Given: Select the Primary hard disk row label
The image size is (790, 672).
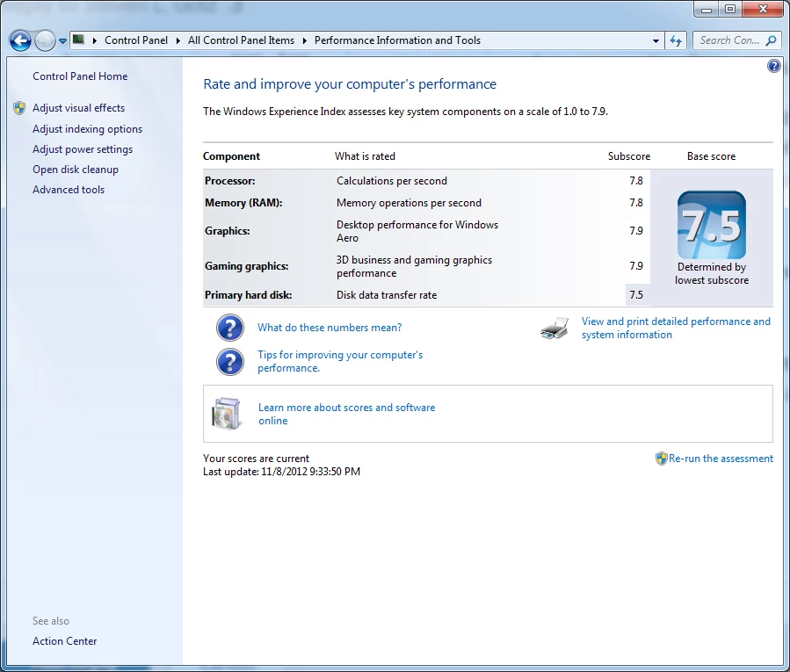Looking at the screenshot, I should coord(249,295).
